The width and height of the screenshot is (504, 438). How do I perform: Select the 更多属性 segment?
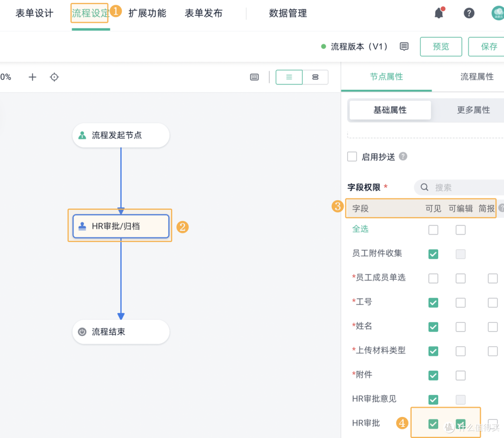pyautogui.click(x=474, y=110)
